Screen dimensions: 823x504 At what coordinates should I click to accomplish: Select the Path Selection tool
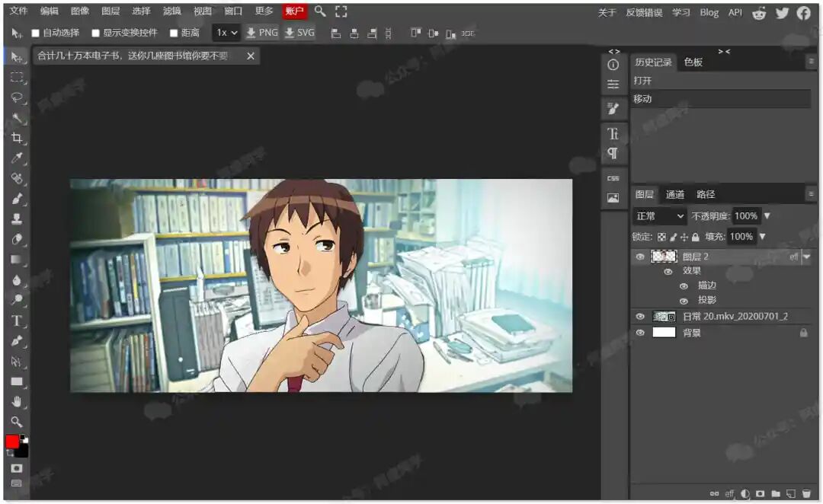click(x=17, y=362)
